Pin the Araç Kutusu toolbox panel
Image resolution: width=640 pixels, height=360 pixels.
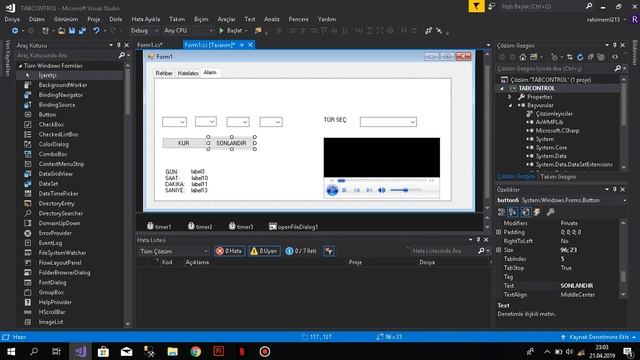119,45
